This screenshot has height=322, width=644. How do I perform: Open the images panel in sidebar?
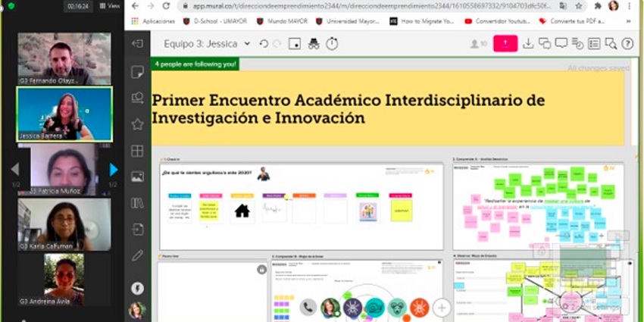pos(137,177)
